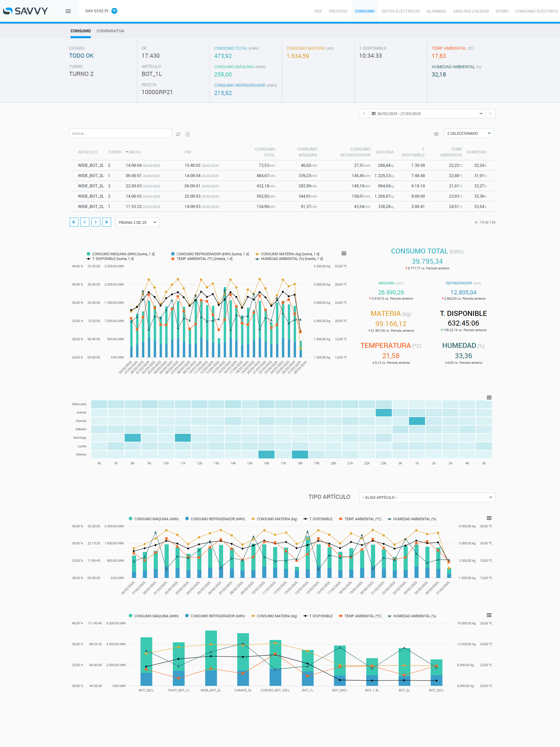Open the ALARMAS navigation tab

(x=436, y=11)
